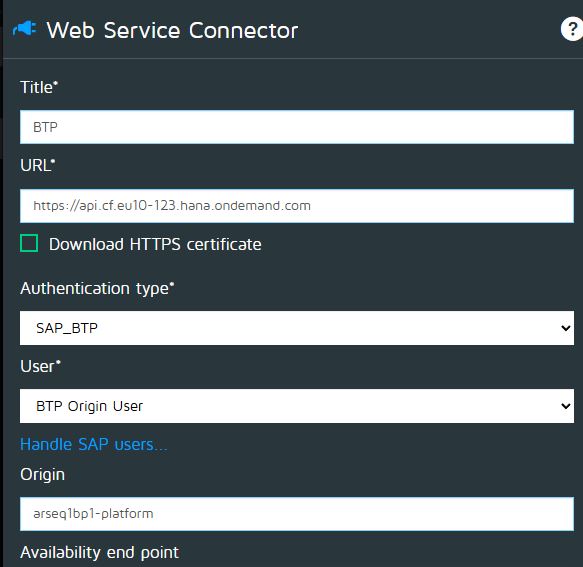Click into the URL text field

click(x=297, y=206)
